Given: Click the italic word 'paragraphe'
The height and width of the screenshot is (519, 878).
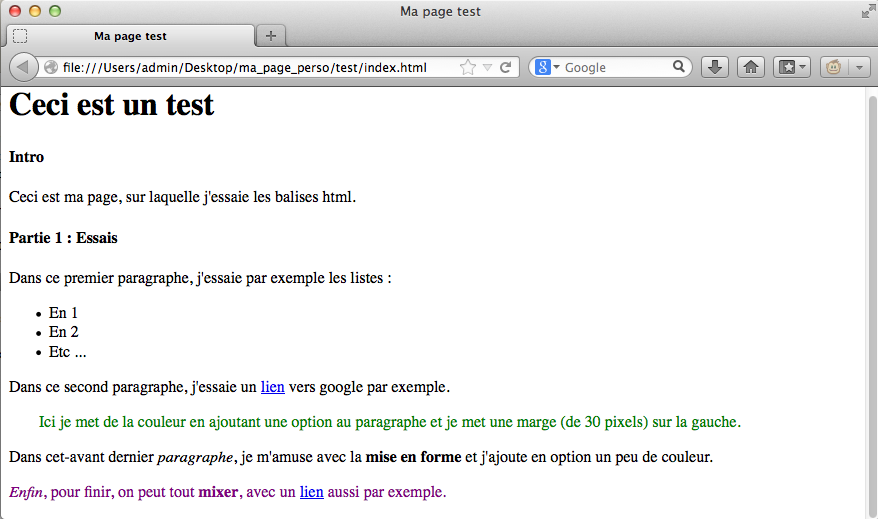Looking at the screenshot, I should [195, 458].
